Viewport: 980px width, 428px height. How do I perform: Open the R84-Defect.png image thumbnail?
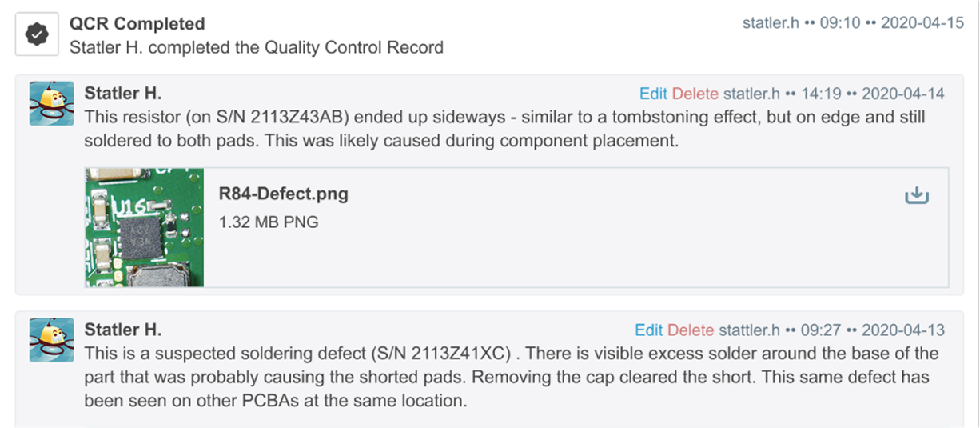tap(145, 227)
